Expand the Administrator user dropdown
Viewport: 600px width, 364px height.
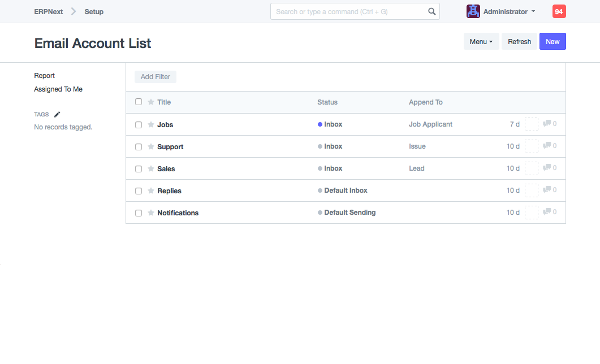point(509,12)
